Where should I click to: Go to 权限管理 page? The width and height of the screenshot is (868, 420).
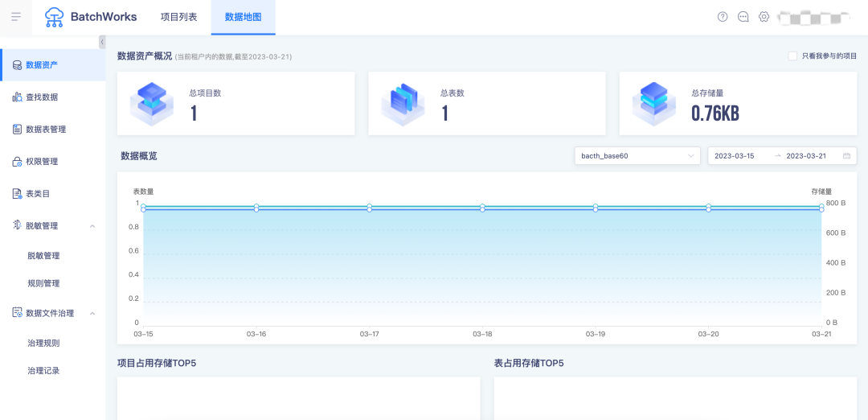(52, 161)
